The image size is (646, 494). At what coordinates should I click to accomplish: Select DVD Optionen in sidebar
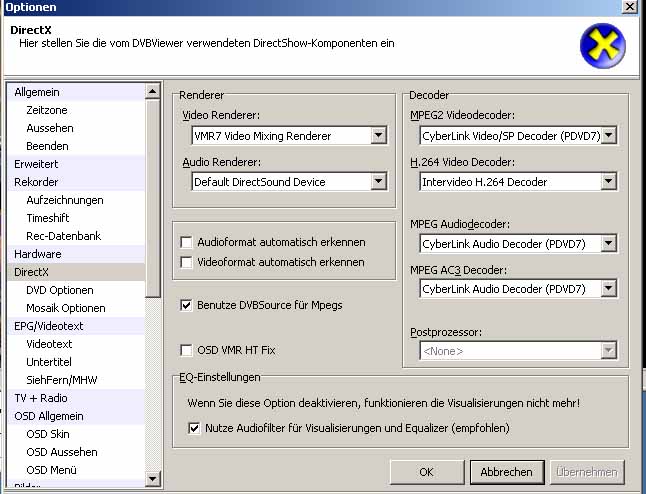click(x=59, y=290)
